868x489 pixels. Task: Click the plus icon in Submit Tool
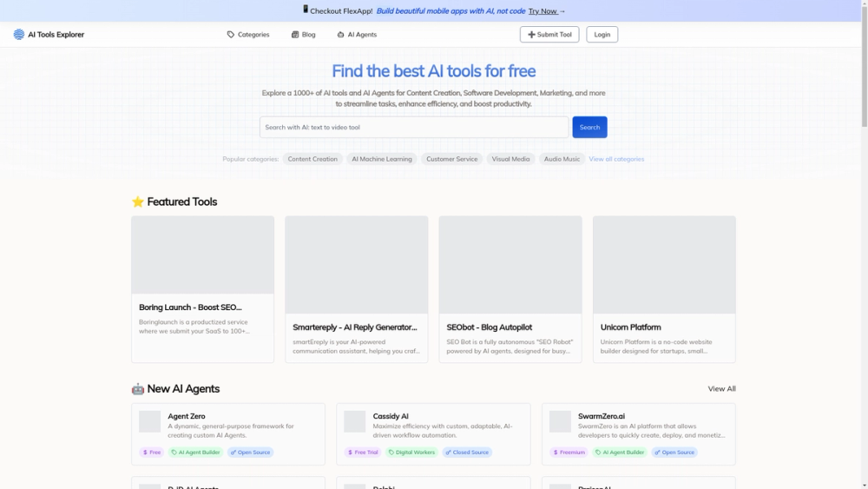click(x=531, y=35)
